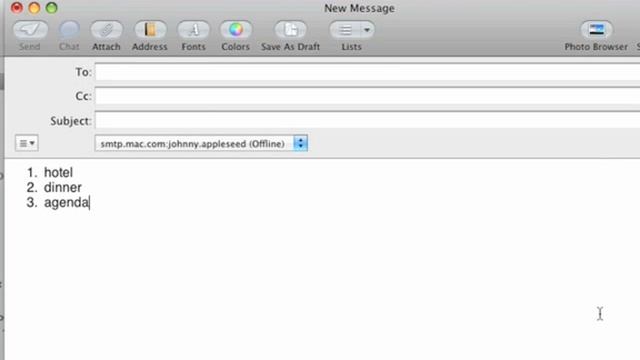Show the Fonts panel
Viewport: 640px width, 360px height.
point(193,29)
